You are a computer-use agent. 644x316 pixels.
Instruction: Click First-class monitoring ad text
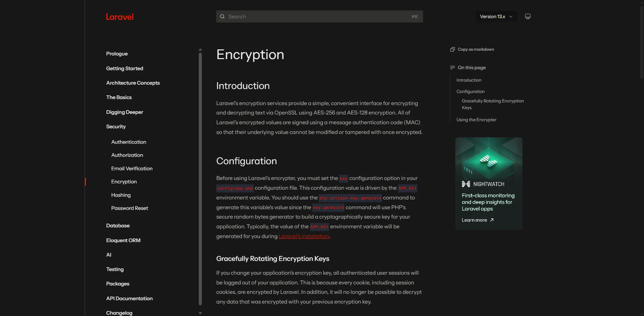point(488,202)
